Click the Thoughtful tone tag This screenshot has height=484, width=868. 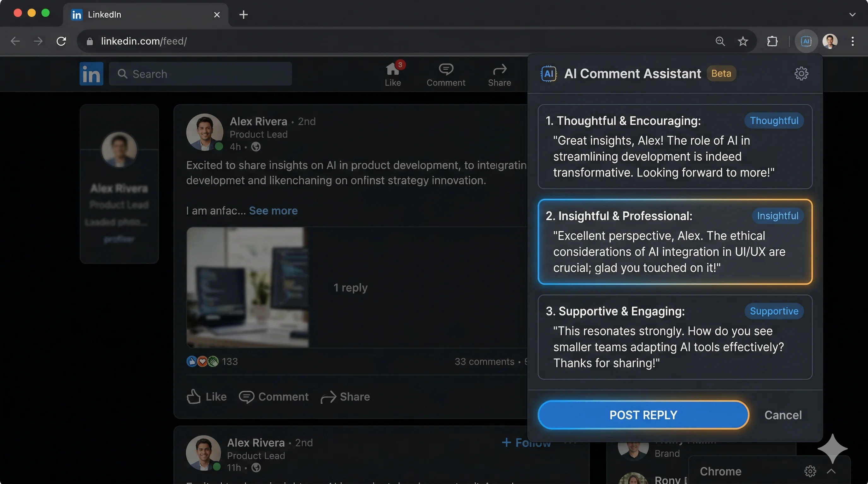(x=774, y=120)
